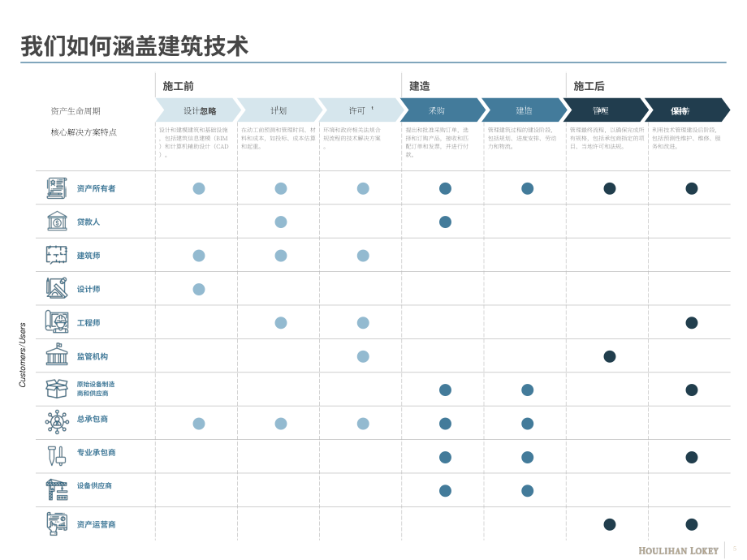Click the 资产所有者 row label

pyautogui.click(x=97, y=188)
